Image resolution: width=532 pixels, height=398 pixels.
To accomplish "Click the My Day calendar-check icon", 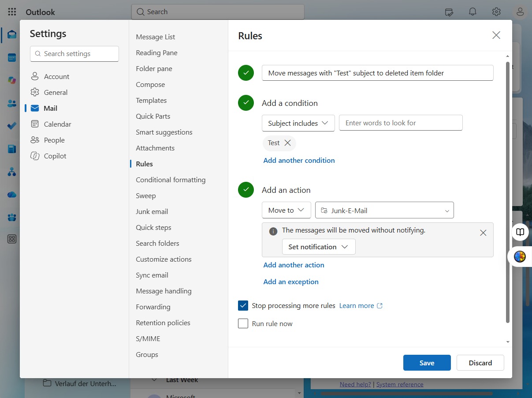I will (449, 12).
